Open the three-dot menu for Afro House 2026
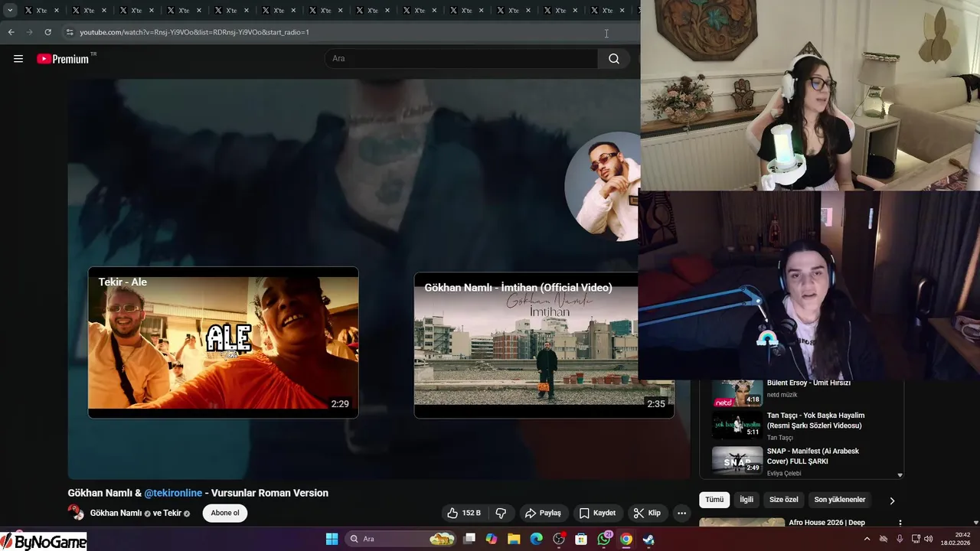 [900, 523]
